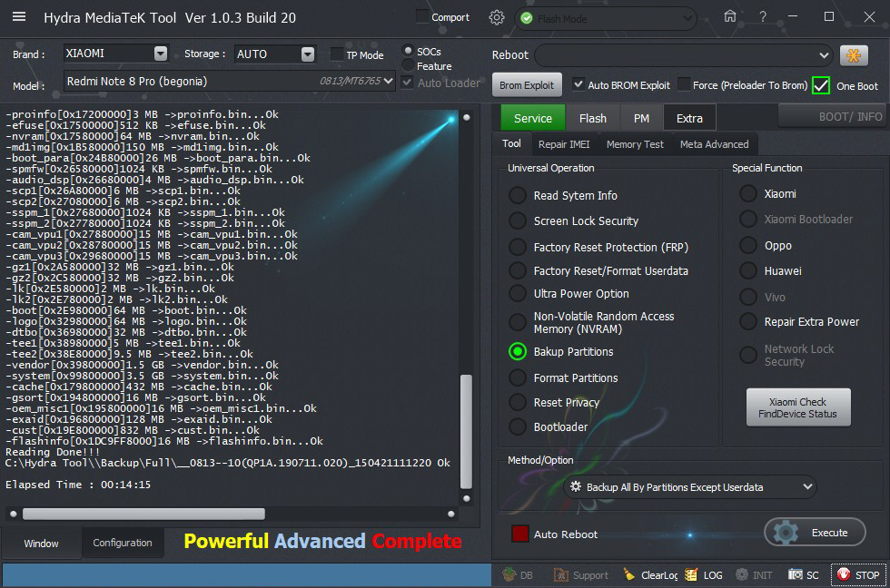The width and height of the screenshot is (890, 588).
Task: Select Xiaomi special function
Action: pyautogui.click(x=748, y=193)
